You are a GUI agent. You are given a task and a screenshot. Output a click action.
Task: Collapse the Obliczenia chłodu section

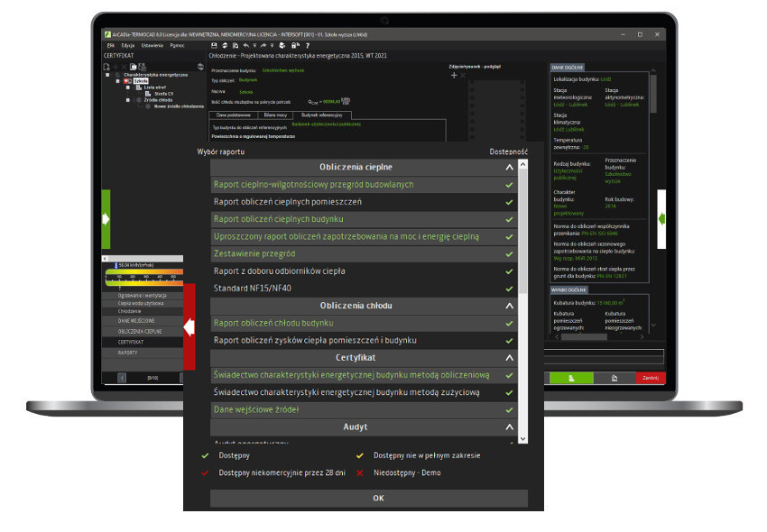509,306
